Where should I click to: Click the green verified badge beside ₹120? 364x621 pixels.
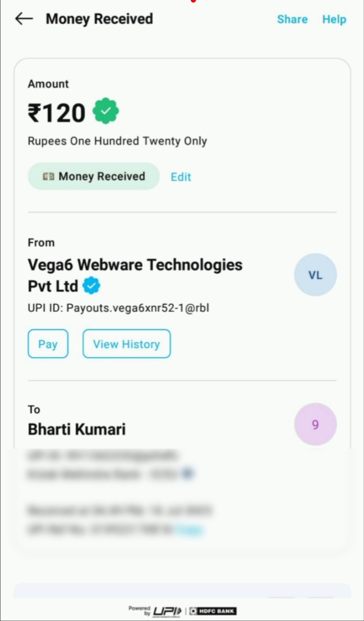click(106, 111)
